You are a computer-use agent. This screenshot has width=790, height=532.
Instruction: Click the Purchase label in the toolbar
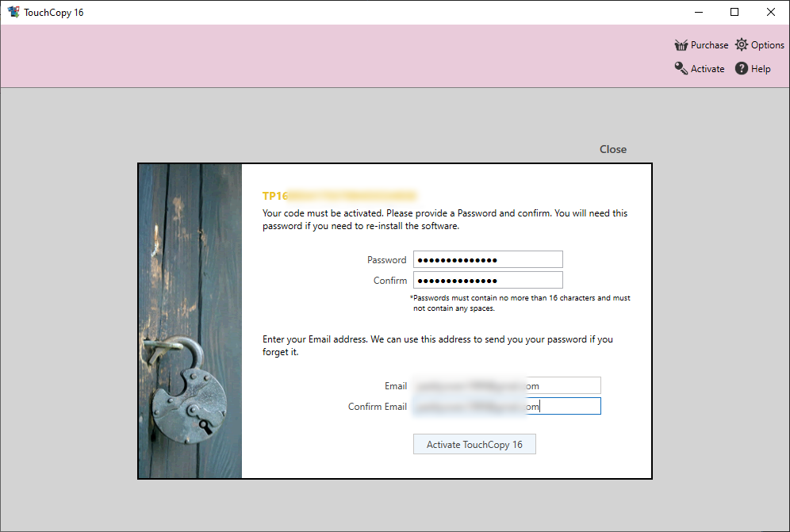(709, 45)
